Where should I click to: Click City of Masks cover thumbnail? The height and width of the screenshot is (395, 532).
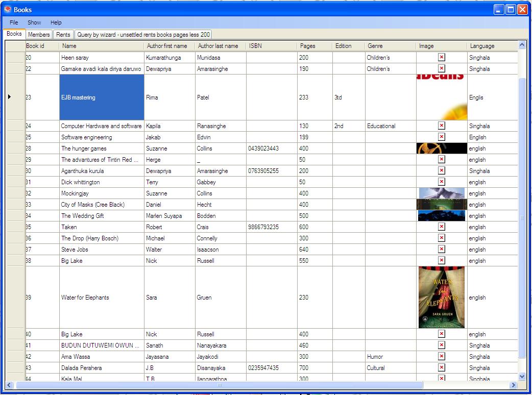(442, 205)
